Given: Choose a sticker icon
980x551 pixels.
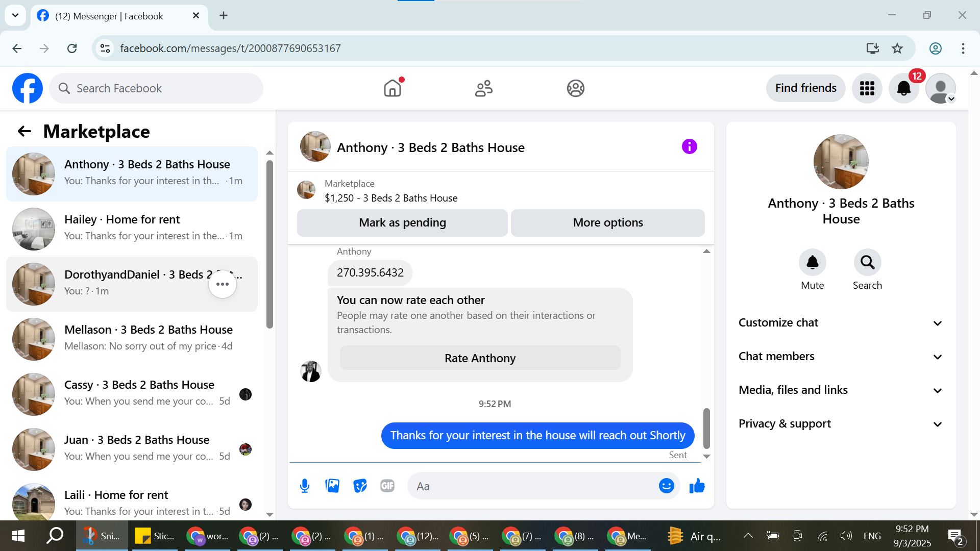Looking at the screenshot, I should point(360,486).
